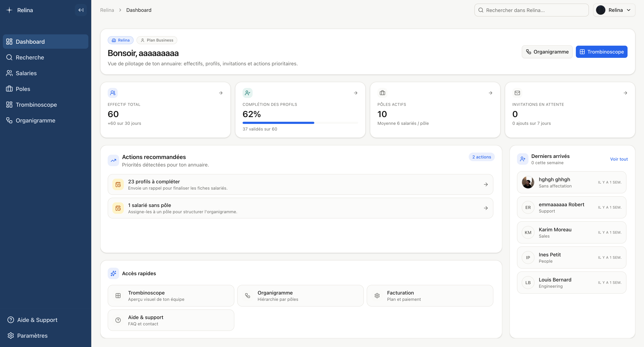
Task: Click arrow on 1 salarié sans pôle
Action: tap(486, 208)
